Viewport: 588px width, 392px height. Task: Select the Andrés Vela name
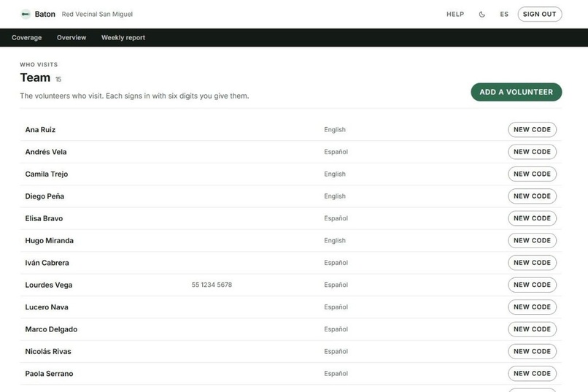pos(46,152)
